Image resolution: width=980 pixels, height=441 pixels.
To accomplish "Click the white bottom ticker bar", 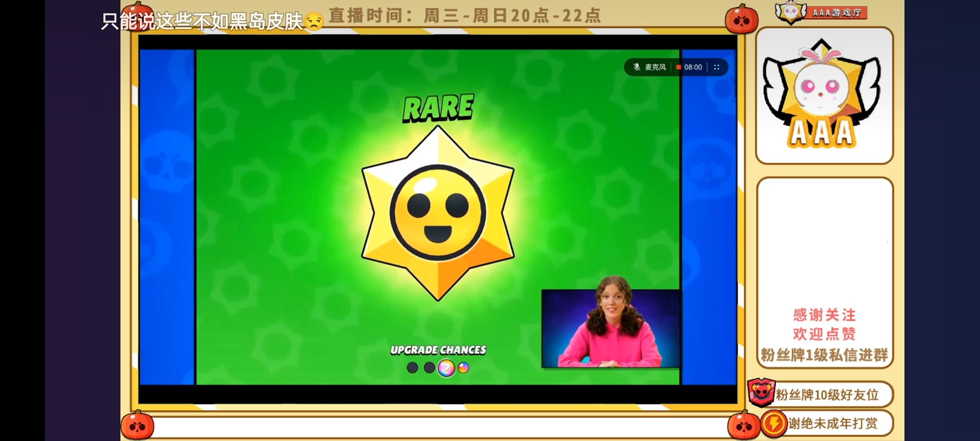I will click(441, 427).
